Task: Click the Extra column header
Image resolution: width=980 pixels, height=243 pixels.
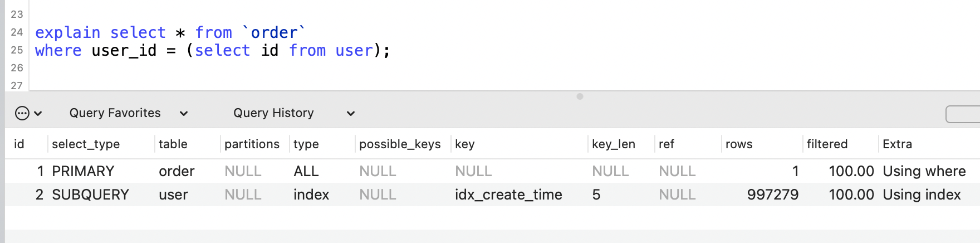Action: [x=897, y=144]
